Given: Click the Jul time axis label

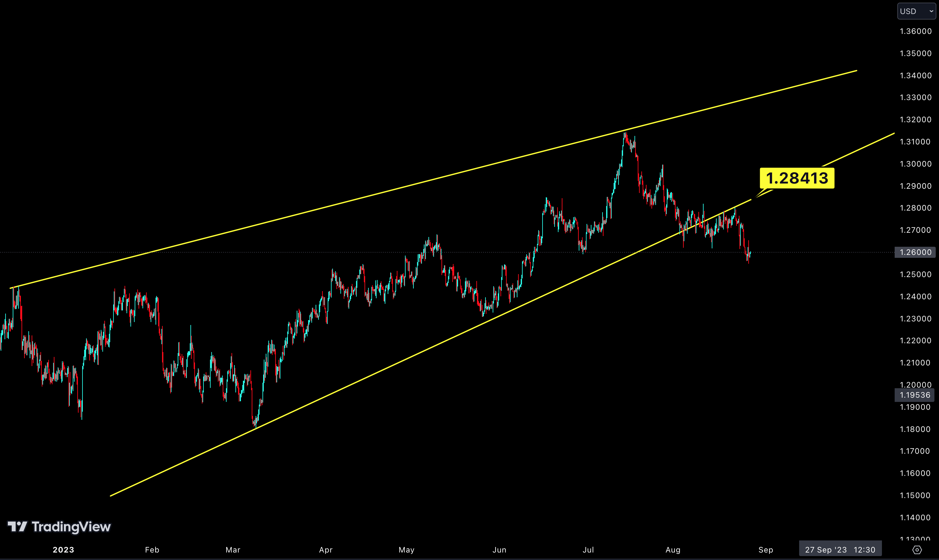Looking at the screenshot, I should pos(589,550).
